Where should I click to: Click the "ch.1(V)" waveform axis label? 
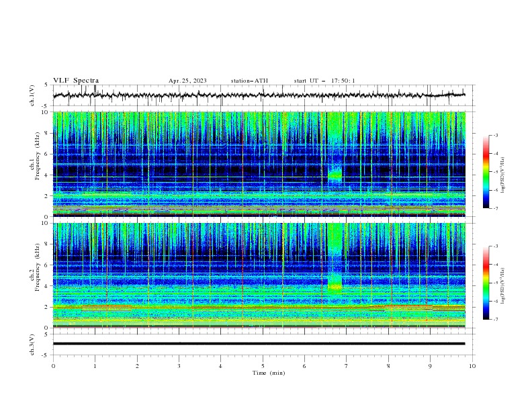coord(32,95)
